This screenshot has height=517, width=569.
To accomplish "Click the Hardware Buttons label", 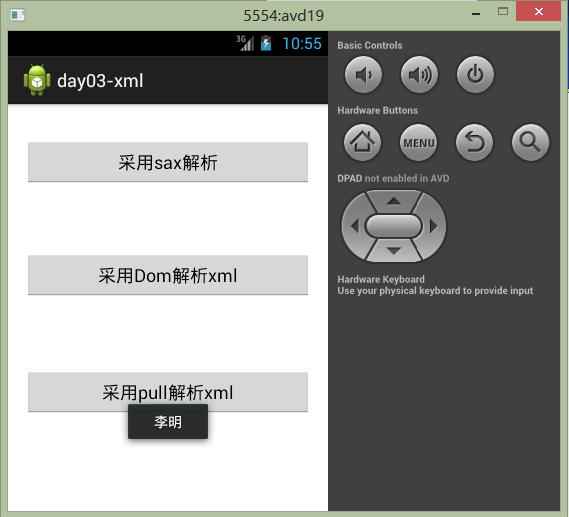I will tap(377, 110).
